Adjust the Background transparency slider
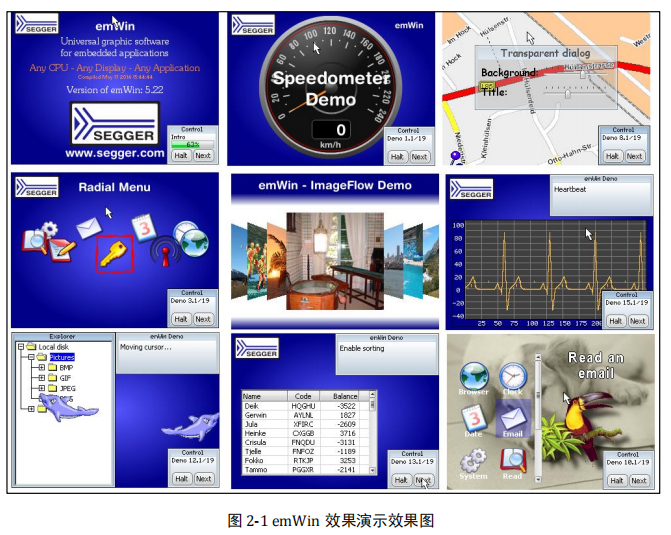This screenshot has height=535, width=671. point(576,73)
